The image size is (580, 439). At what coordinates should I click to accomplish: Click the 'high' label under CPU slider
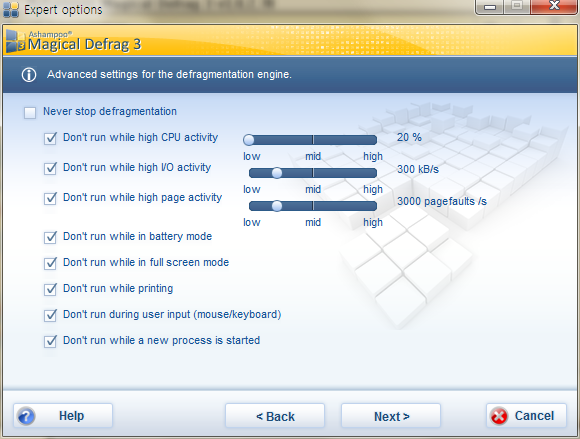pyautogui.click(x=373, y=156)
